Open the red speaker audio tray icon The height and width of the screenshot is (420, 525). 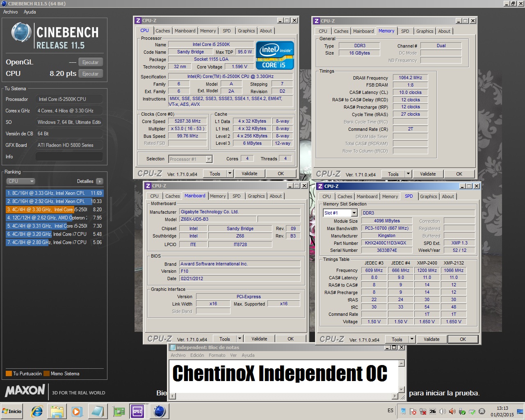pyautogui.click(x=452, y=411)
